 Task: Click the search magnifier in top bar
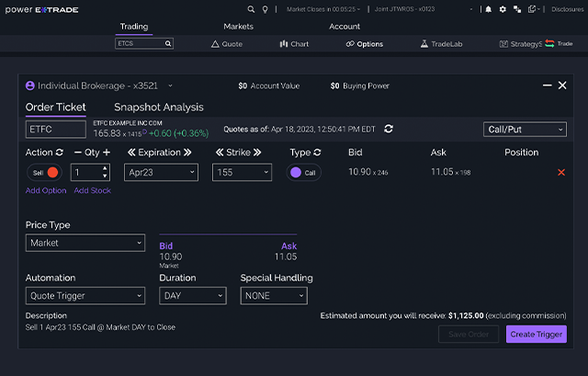click(x=251, y=9)
